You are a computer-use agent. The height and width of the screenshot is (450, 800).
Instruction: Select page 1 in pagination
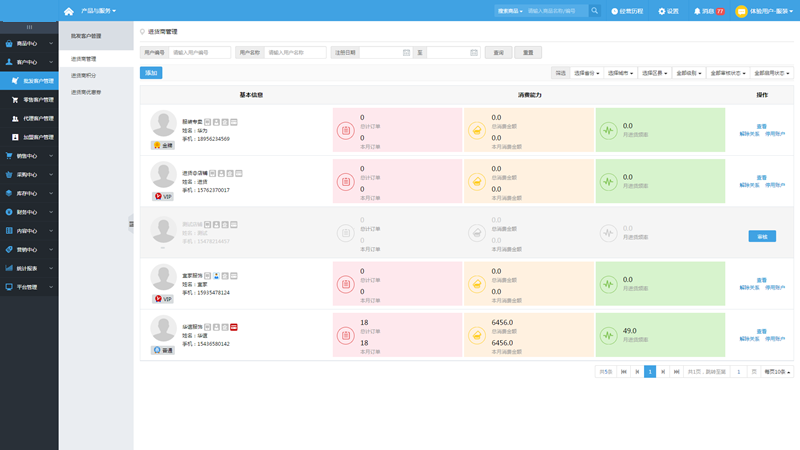coord(650,372)
